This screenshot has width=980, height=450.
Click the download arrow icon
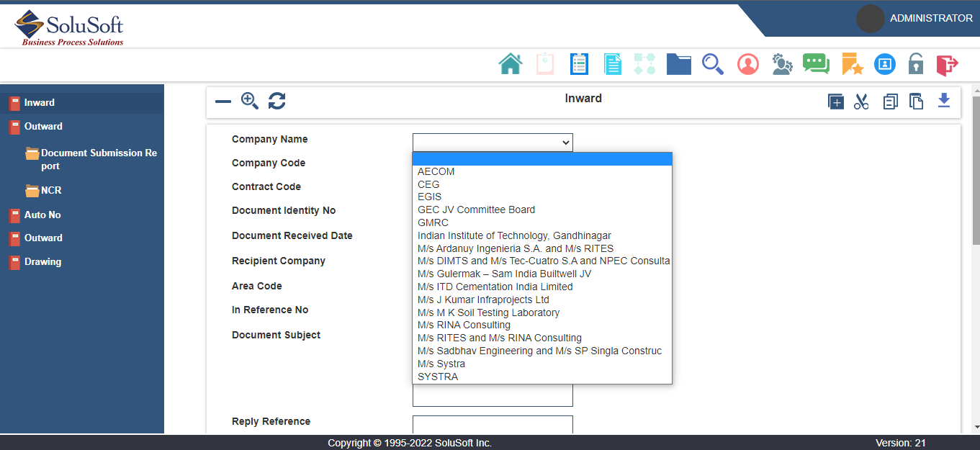(x=944, y=101)
